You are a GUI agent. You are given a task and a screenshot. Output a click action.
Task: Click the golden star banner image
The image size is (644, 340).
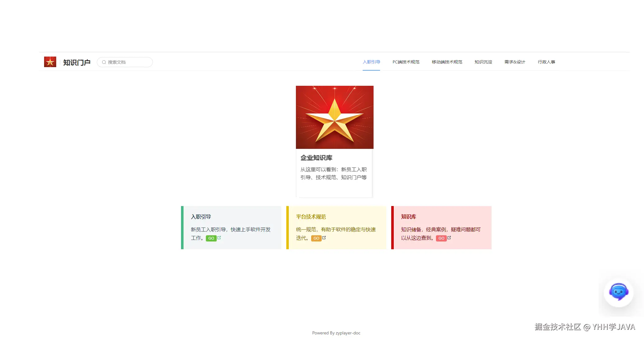click(334, 117)
